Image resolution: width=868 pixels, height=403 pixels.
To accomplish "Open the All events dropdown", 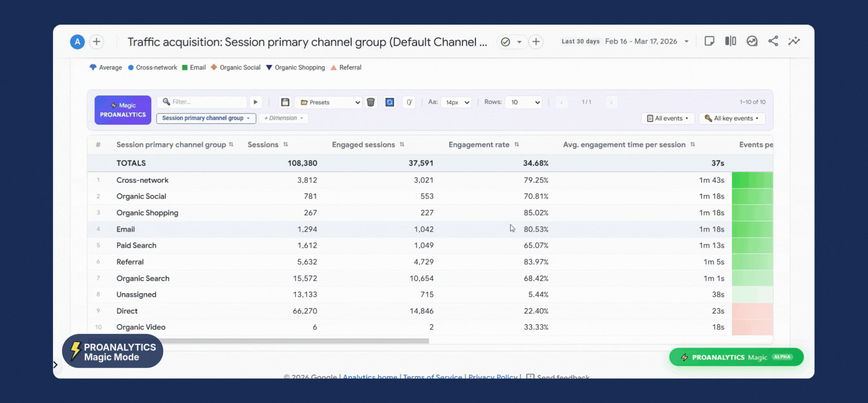I will point(667,118).
